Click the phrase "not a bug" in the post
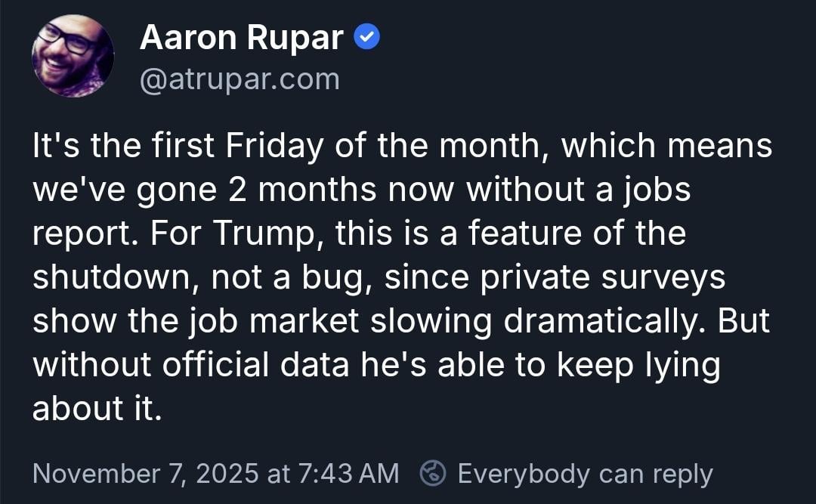Image resolution: width=816 pixels, height=504 pixels. (290, 277)
